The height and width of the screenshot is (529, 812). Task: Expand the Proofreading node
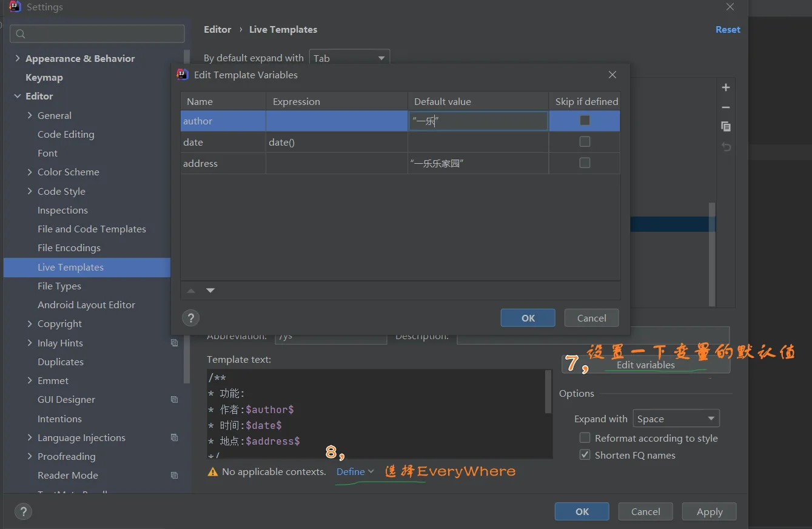pyautogui.click(x=30, y=456)
